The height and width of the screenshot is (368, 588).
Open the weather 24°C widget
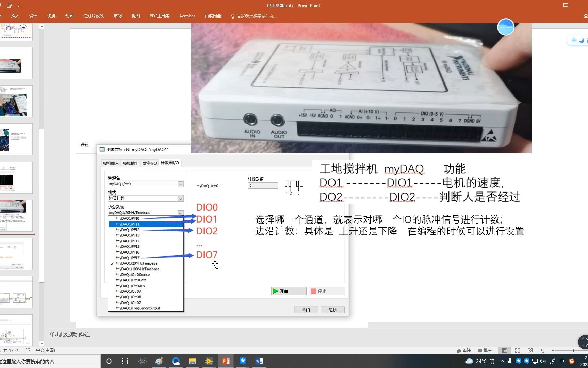point(480,361)
